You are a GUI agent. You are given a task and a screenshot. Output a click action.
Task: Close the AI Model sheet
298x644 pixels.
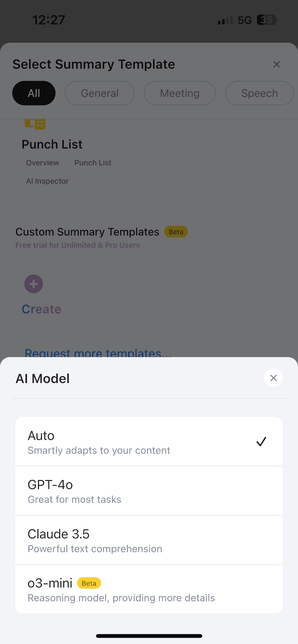click(x=273, y=378)
